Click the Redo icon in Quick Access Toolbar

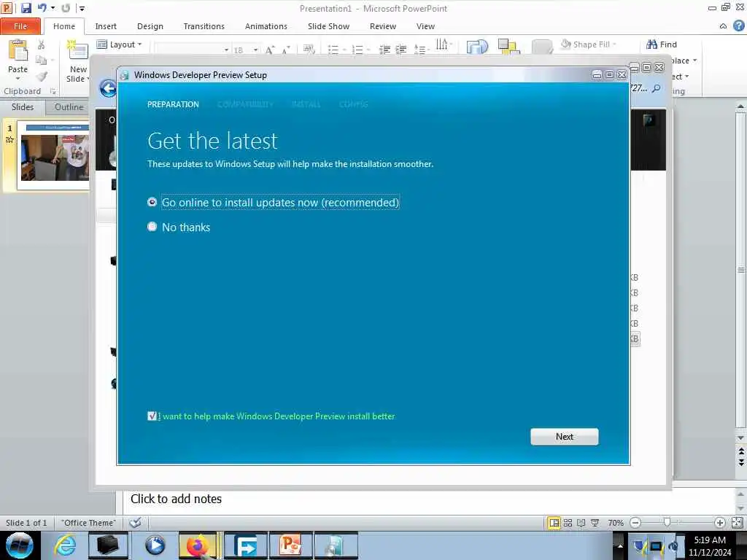tap(65, 8)
